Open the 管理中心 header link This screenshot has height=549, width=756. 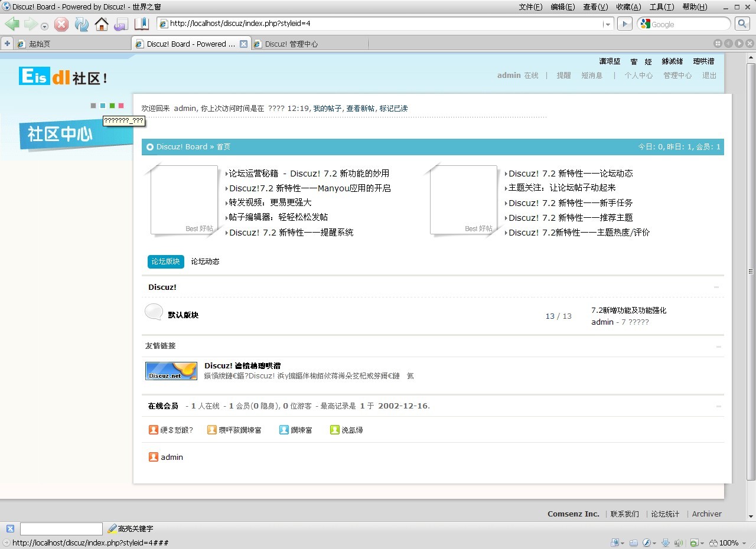677,76
